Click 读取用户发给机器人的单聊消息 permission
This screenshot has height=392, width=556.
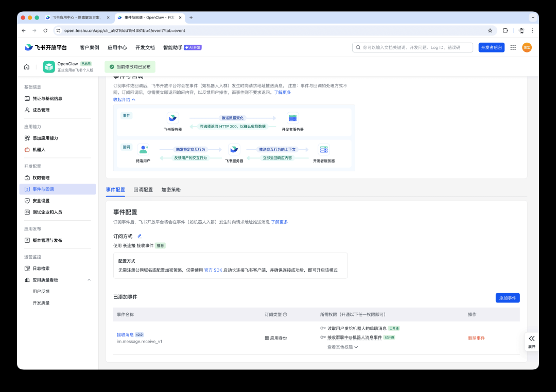pyautogui.click(x=357, y=328)
